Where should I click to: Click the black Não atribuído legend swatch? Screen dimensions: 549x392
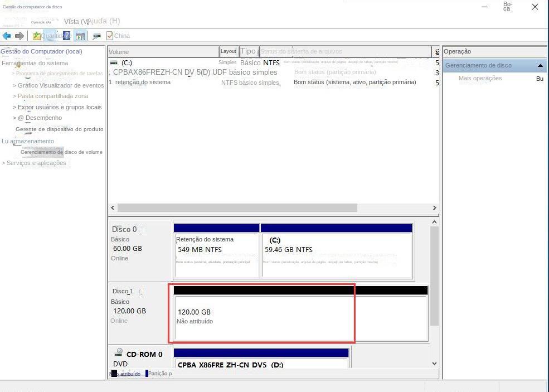114,374
